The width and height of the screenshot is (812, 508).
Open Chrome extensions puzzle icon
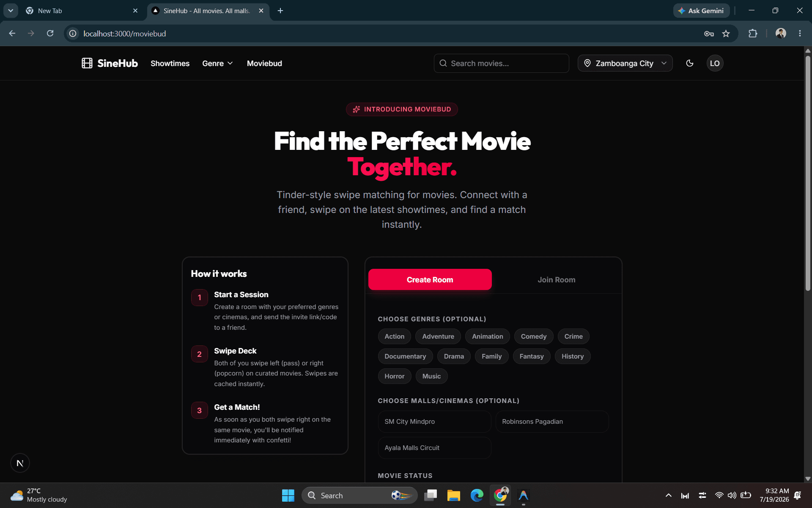coord(753,33)
